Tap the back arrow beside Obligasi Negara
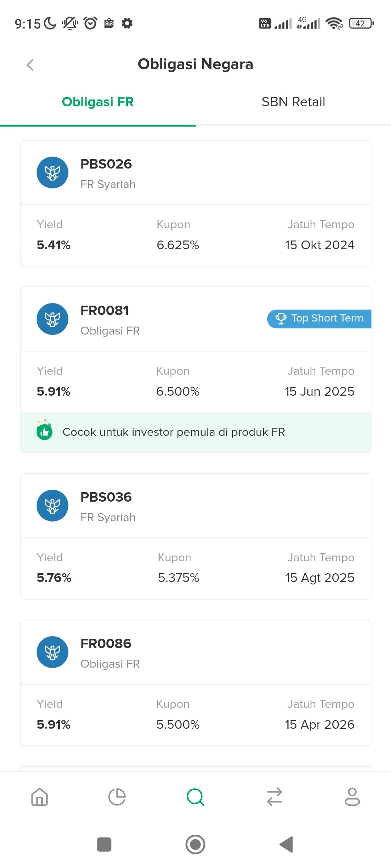This screenshot has width=391, height=868. [30, 65]
